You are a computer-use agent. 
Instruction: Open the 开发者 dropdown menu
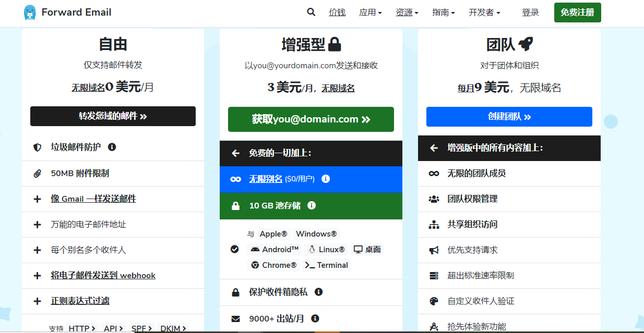pos(484,13)
